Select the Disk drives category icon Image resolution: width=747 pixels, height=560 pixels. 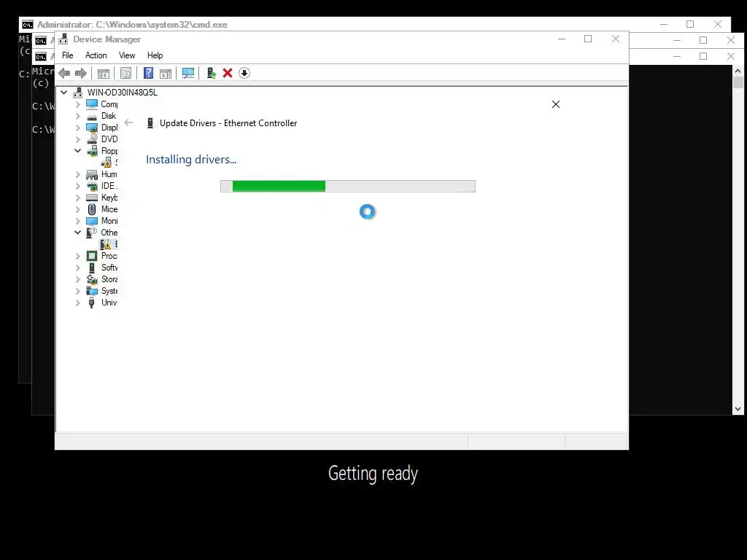(92, 116)
